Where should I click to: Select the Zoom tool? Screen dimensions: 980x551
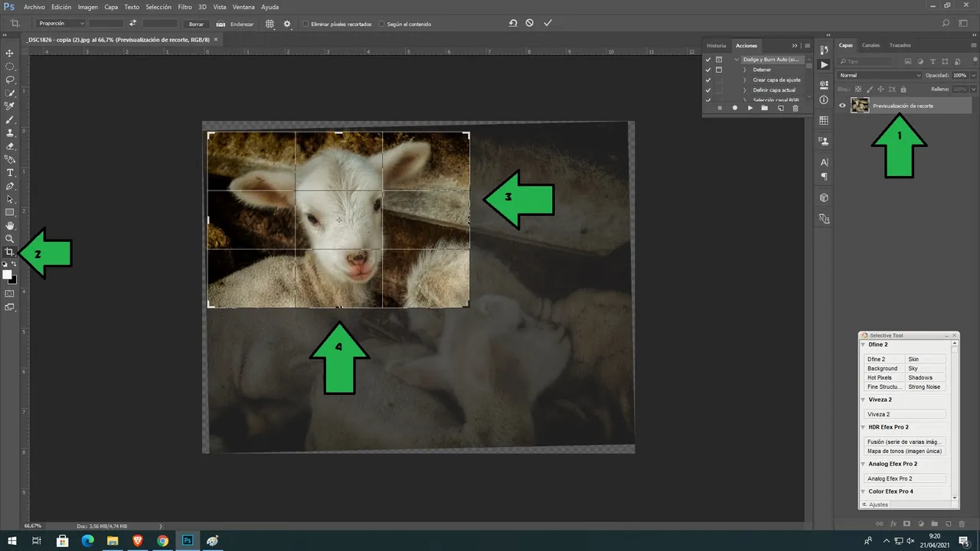point(10,239)
